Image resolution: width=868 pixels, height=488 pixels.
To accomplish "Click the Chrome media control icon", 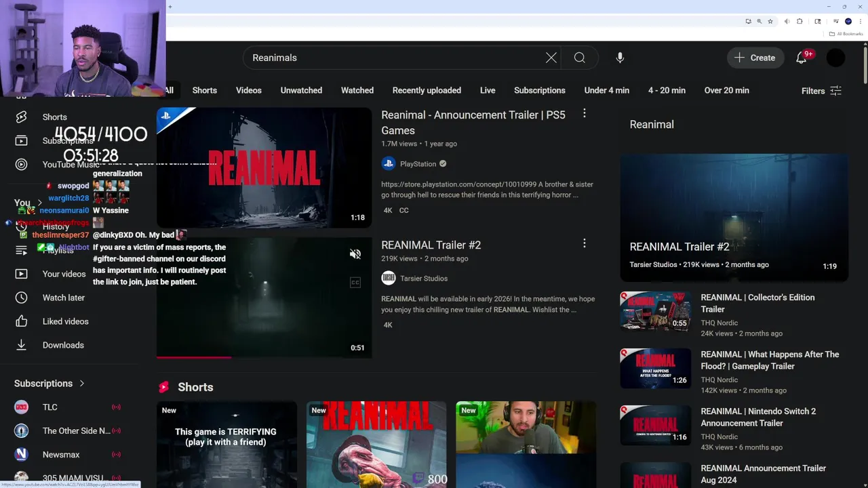I will click(x=836, y=22).
